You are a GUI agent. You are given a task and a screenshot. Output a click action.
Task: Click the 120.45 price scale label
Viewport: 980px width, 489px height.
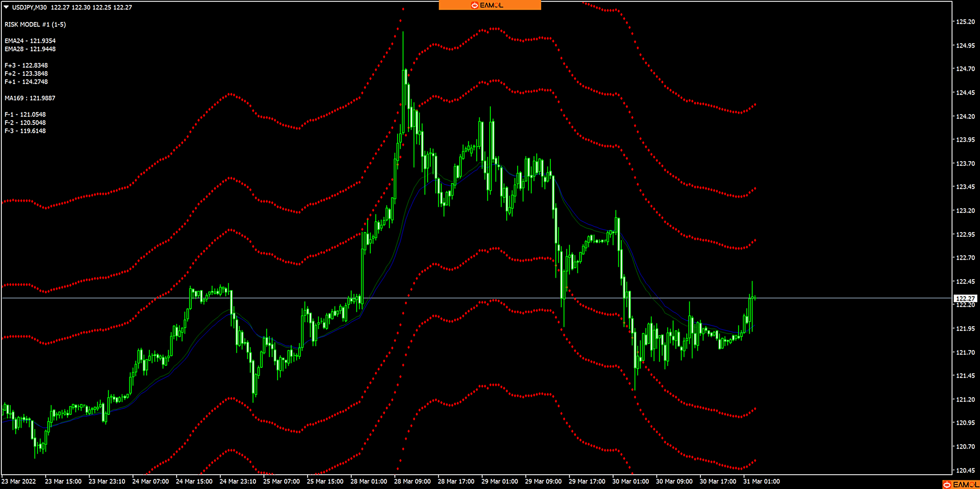tap(966, 470)
